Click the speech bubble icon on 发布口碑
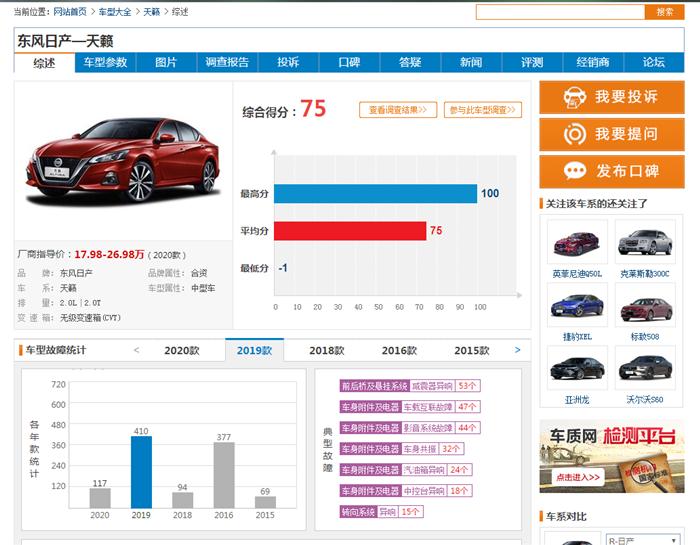 [x=575, y=171]
